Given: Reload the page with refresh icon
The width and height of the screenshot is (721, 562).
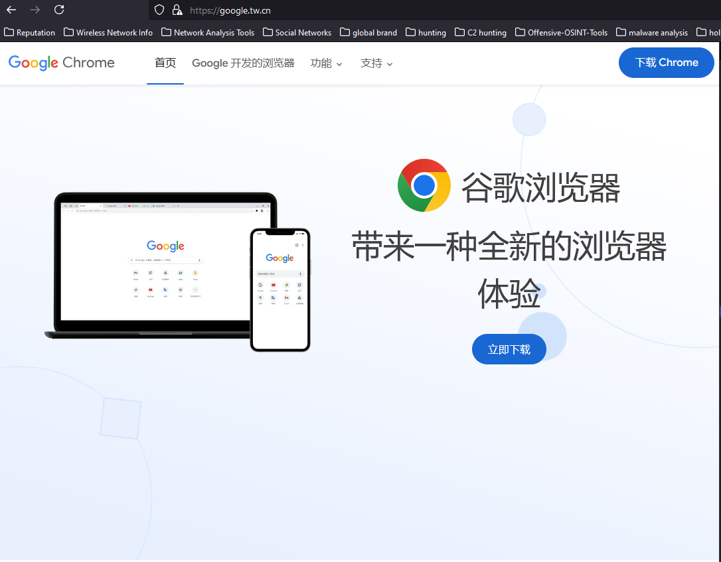Looking at the screenshot, I should (59, 10).
